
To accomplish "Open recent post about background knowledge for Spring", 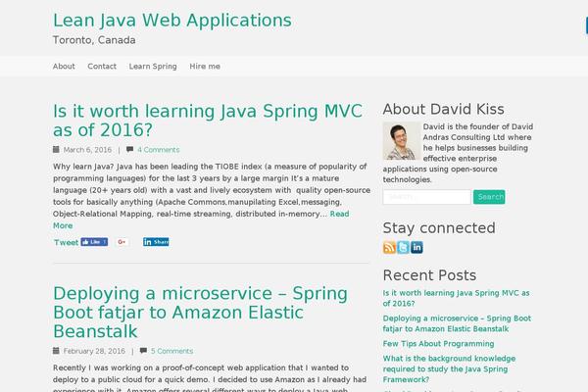I will point(449,368).
